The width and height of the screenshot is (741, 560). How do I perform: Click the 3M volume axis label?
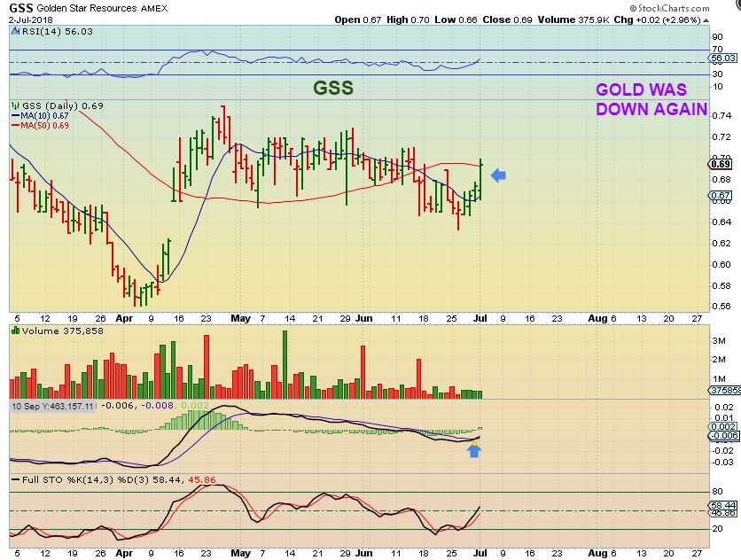coord(719,341)
